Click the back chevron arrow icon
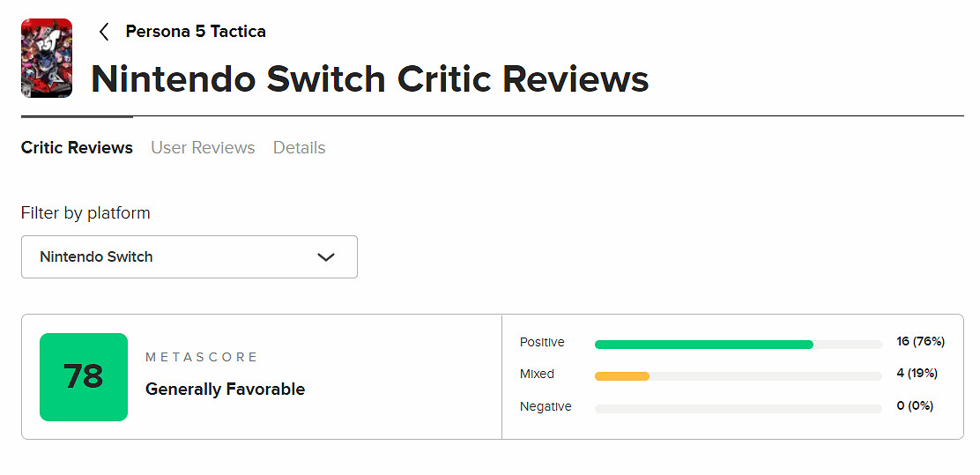980x475 pixels. (104, 32)
